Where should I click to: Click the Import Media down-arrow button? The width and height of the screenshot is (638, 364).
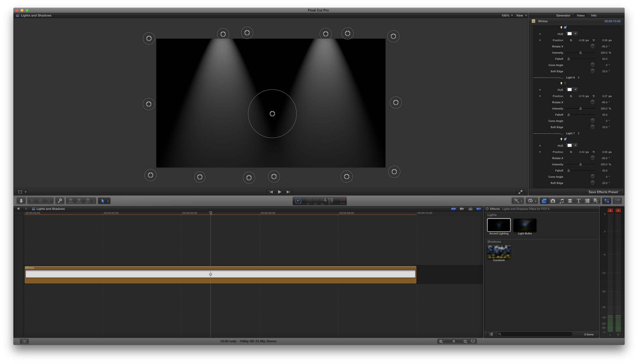point(21,201)
